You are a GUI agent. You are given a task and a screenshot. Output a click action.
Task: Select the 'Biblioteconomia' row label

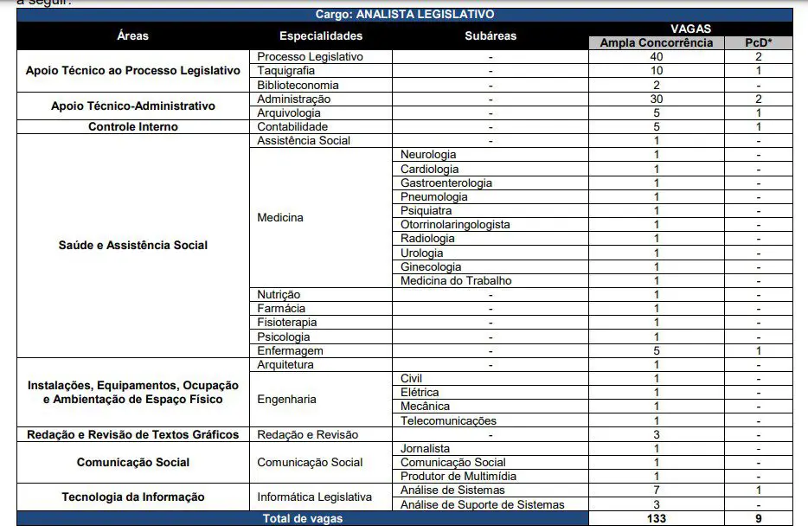pos(298,85)
